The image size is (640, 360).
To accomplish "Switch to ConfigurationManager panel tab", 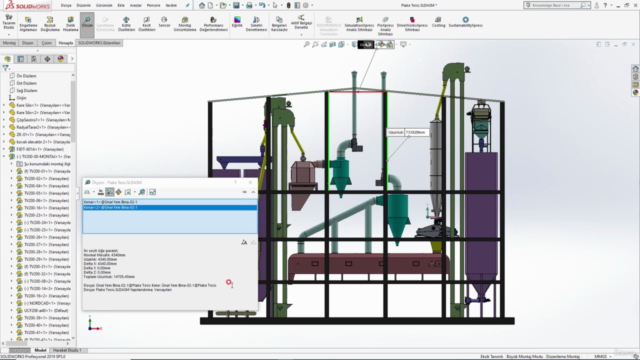I will tap(34, 59).
